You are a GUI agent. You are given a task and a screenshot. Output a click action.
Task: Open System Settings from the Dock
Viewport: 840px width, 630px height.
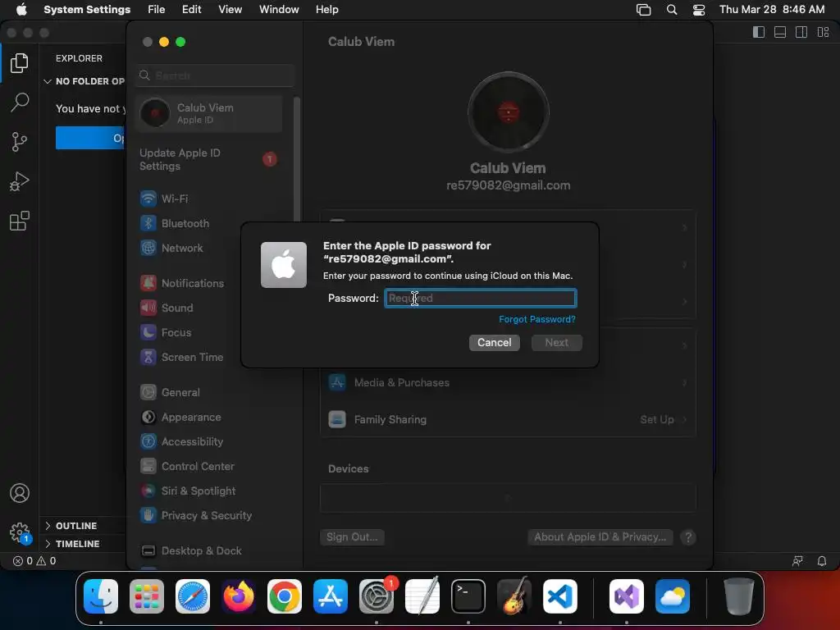[377, 596]
